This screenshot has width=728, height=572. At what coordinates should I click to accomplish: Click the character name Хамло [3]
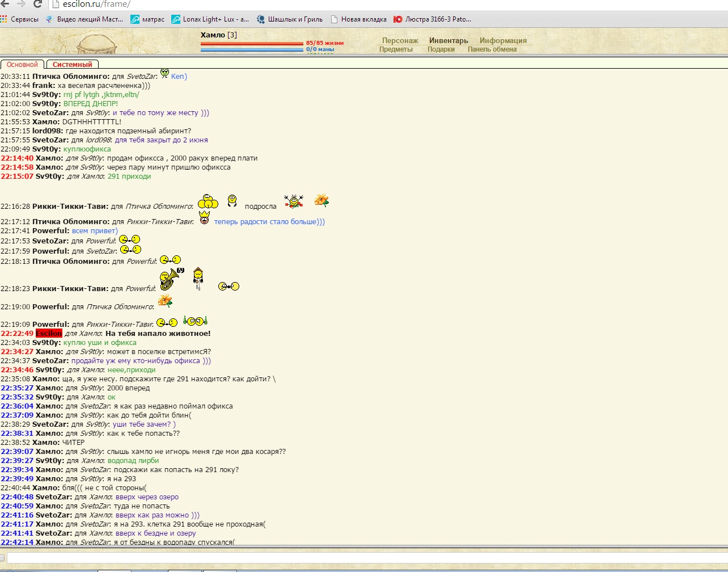[x=219, y=35]
